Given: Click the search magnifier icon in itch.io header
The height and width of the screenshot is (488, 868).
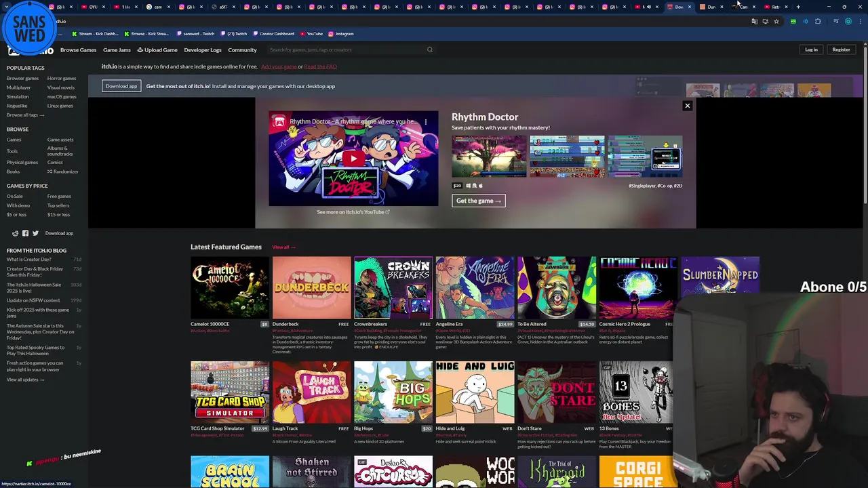Looking at the screenshot, I should pyautogui.click(x=429, y=49).
